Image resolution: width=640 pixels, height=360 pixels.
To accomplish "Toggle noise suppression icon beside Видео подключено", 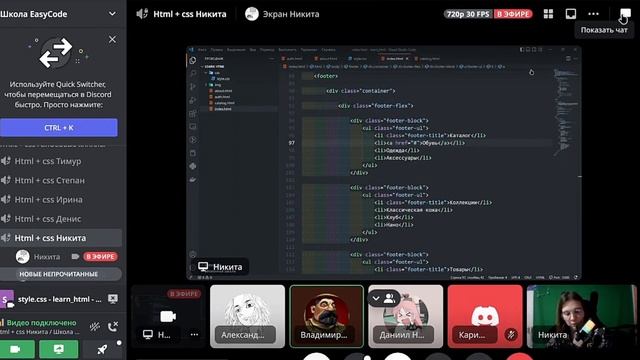I will 95,326.
